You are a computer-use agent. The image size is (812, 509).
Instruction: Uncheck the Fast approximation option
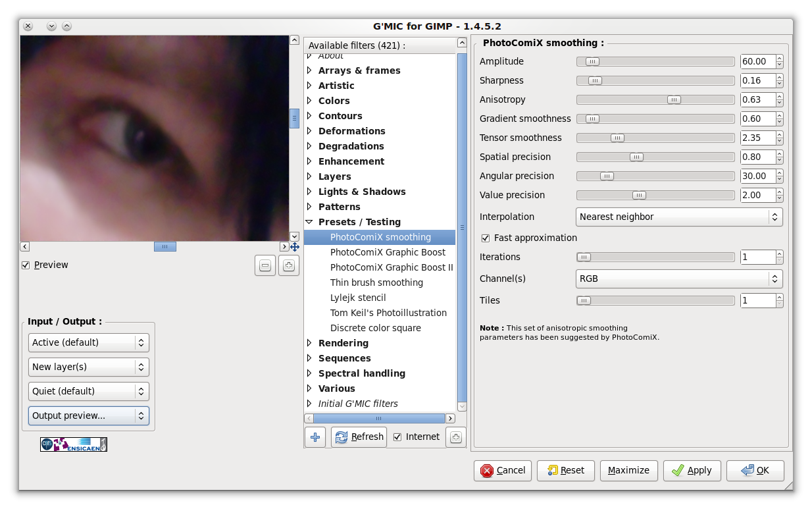click(x=486, y=238)
